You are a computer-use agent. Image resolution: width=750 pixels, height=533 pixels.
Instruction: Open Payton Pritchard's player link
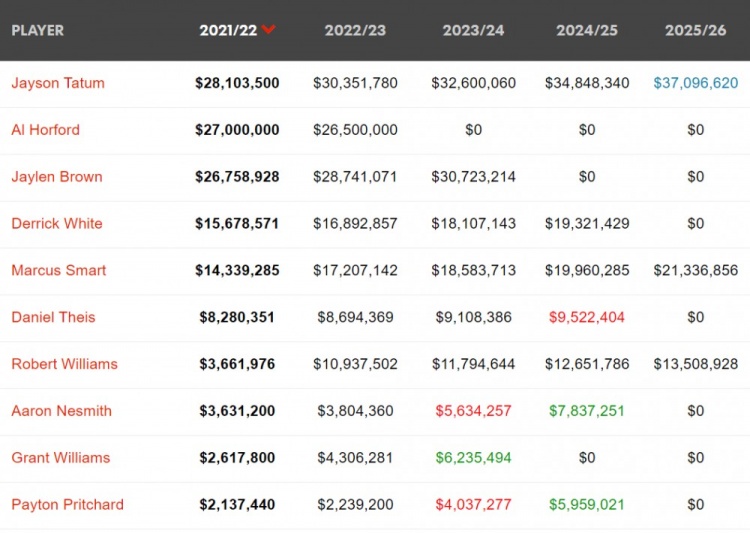click(67, 505)
